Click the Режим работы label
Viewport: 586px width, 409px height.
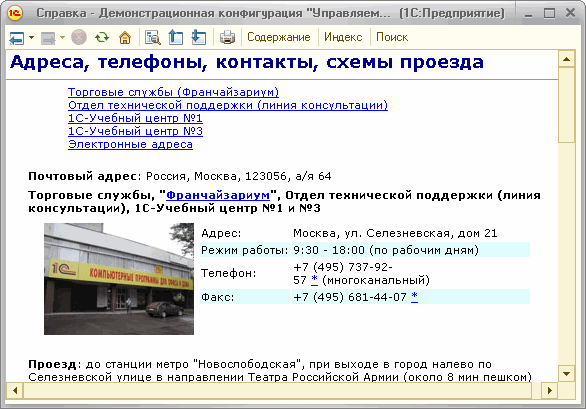point(245,250)
